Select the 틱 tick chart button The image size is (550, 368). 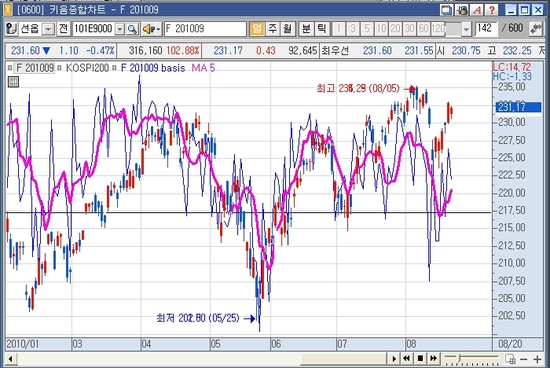[322, 29]
